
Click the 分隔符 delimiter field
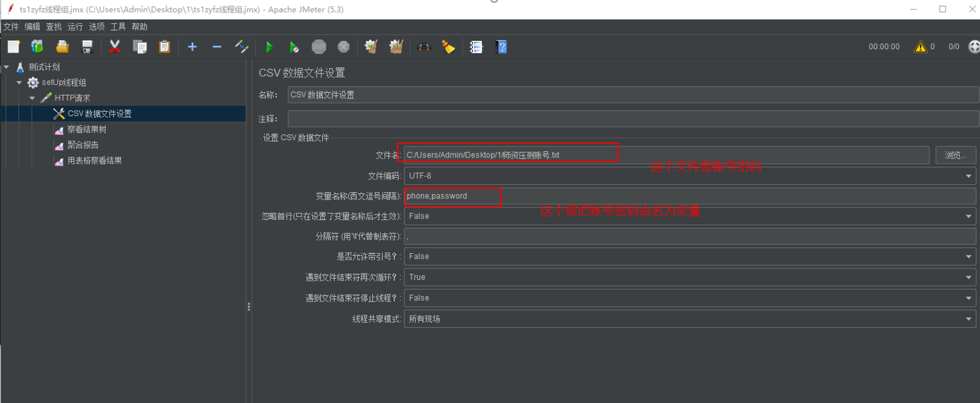tap(690, 237)
